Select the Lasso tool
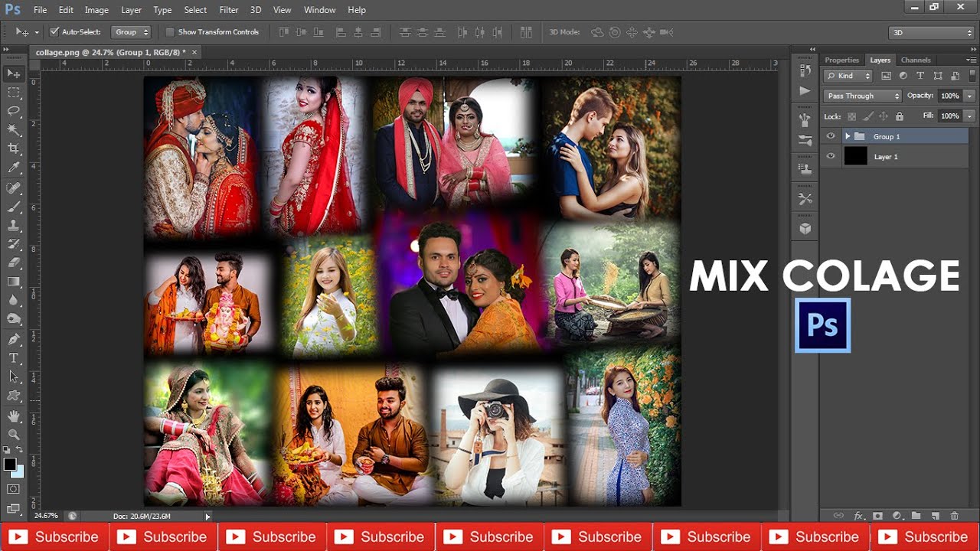The image size is (980, 551). click(14, 111)
